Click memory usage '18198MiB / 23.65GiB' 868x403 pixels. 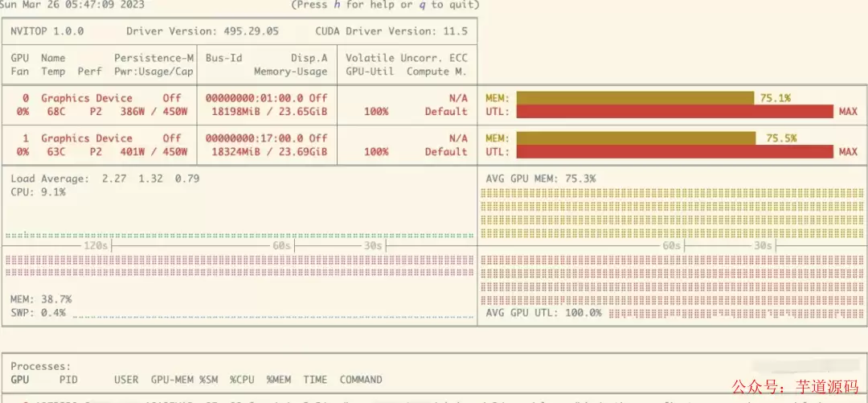269,112
